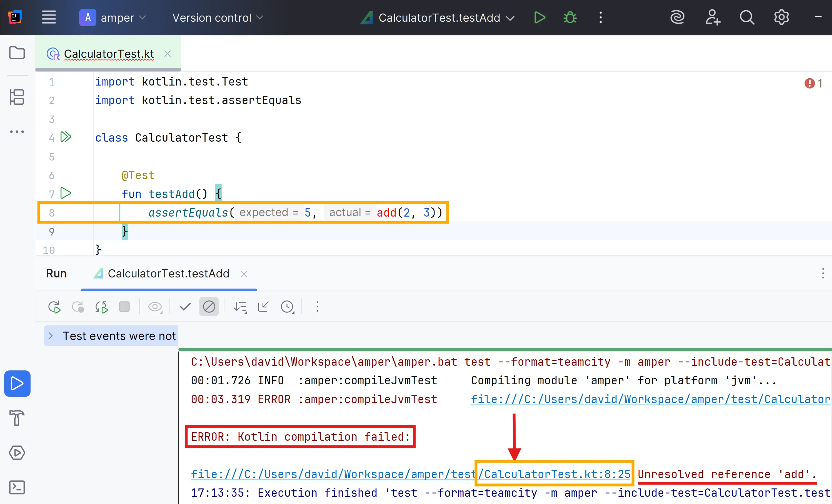The image size is (832, 504).
Task: Select the CalculatorTest.kt editor tab
Action: [x=108, y=54]
